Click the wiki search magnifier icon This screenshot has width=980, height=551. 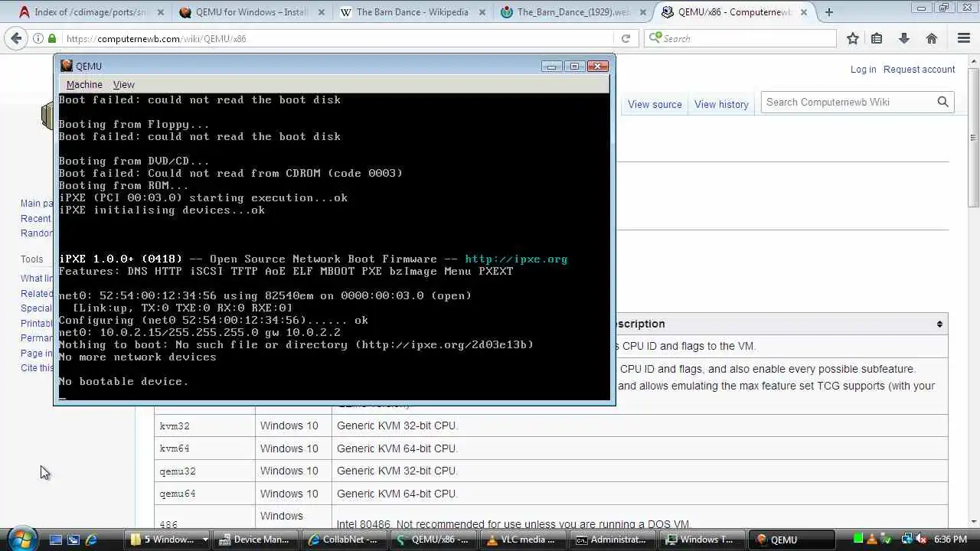pos(943,102)
